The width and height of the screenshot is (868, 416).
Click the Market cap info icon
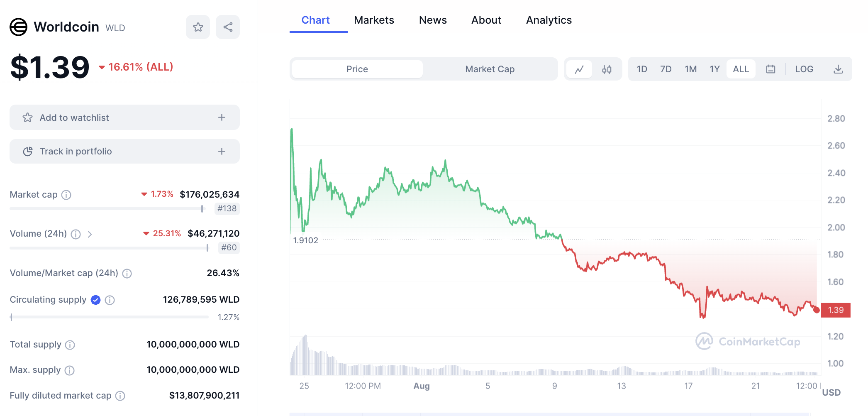[66, 195]
